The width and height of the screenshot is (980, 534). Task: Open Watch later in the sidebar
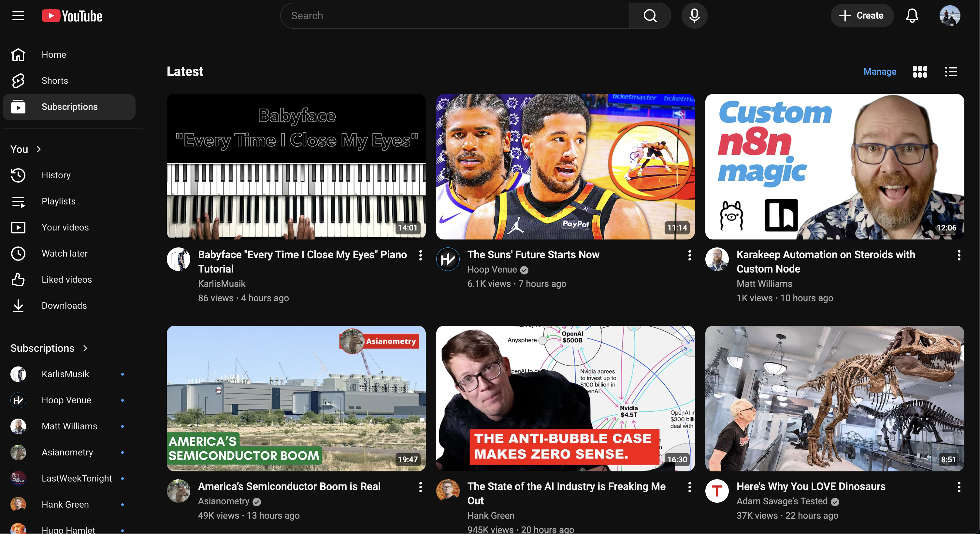coord(64,254)
